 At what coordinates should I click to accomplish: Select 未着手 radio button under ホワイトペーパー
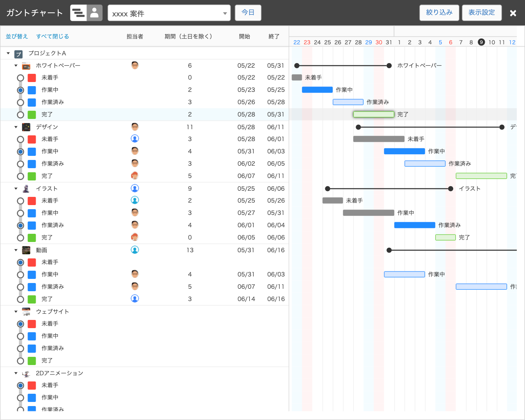point(21,78)
